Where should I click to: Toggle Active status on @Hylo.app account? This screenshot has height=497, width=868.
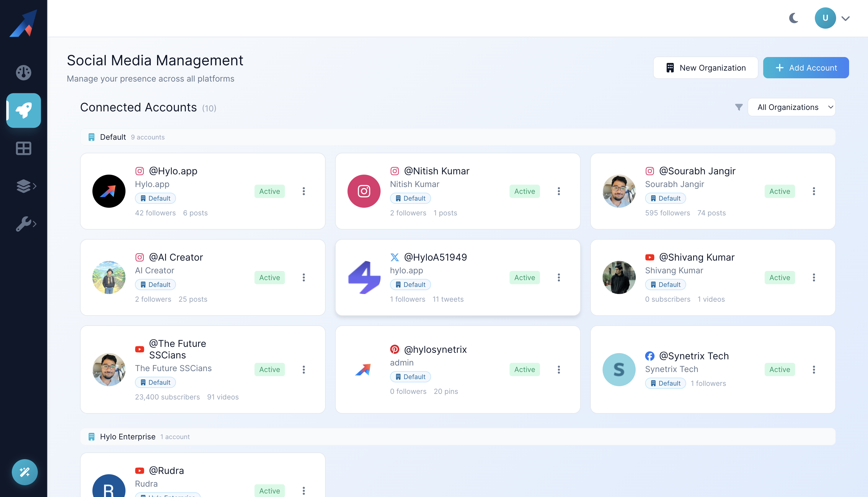270,191
